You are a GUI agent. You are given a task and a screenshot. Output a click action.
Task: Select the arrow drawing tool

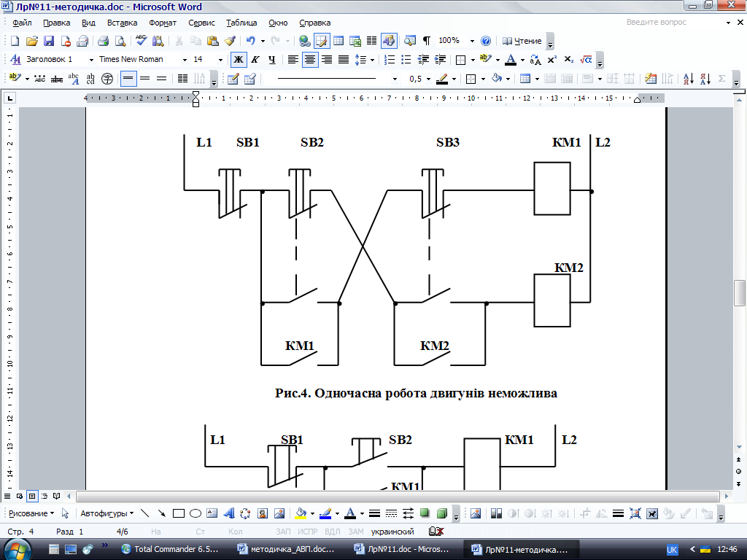161,513
